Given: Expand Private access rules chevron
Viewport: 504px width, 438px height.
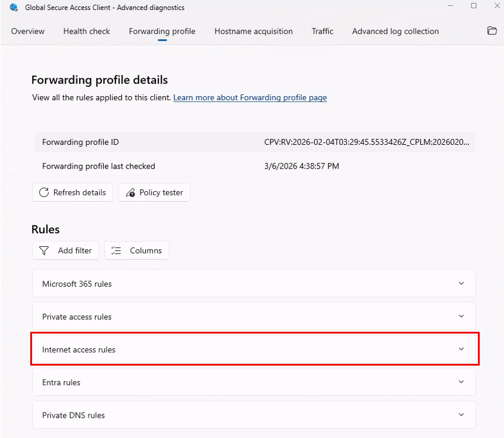Looking at the screenshot, I should 461,316.
